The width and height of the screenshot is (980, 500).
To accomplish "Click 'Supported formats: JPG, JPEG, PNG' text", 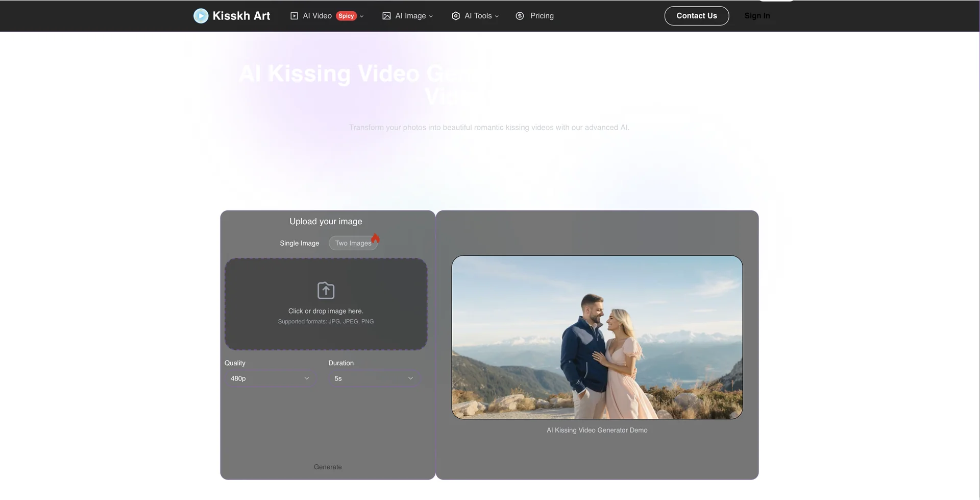I will [326, 321].
